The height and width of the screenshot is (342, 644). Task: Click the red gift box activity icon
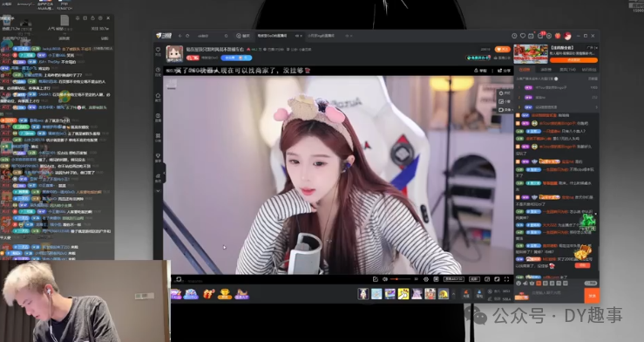coord(208,294)
